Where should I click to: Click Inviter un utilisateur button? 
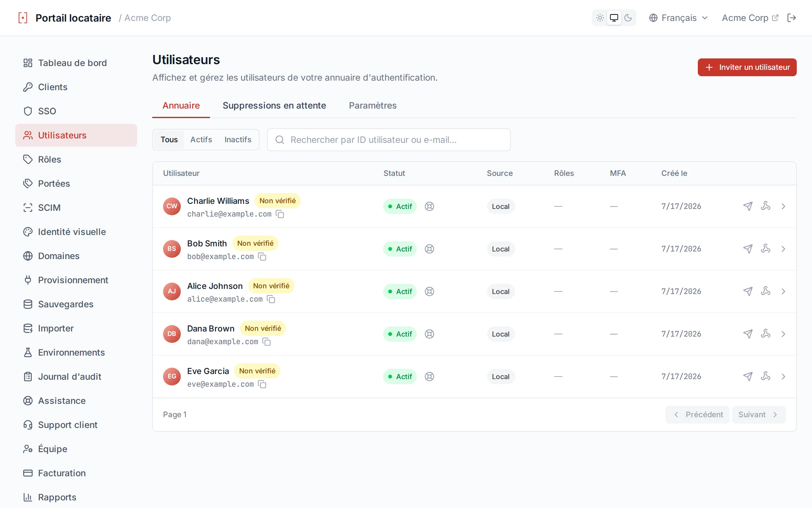(x=747, y=67)
